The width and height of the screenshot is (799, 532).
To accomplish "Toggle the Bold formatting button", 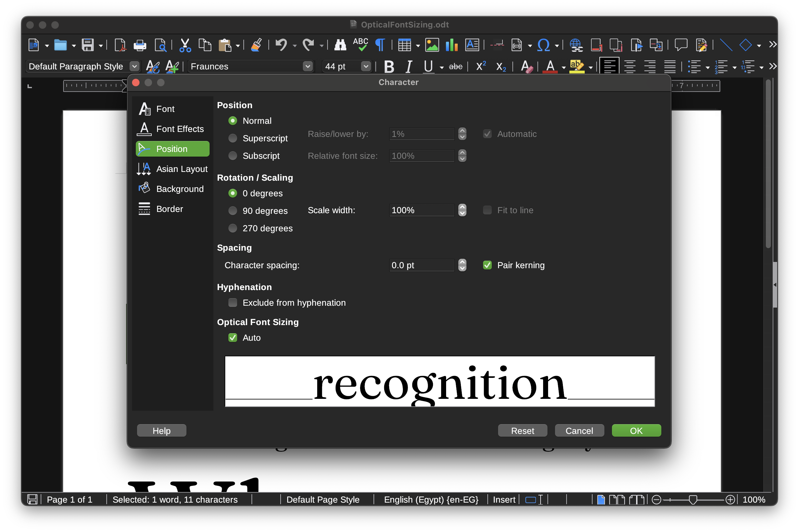I will (x=389, y=67).
